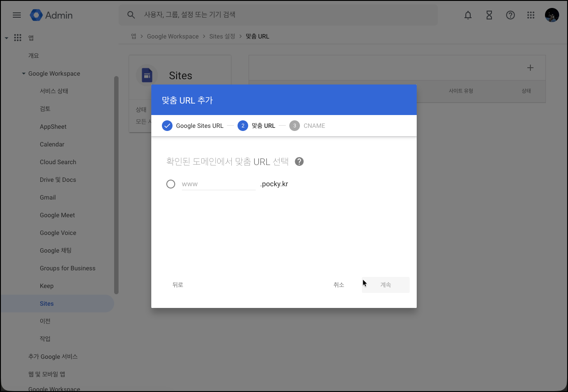Click the www subdomain input field

click(219, 184)
